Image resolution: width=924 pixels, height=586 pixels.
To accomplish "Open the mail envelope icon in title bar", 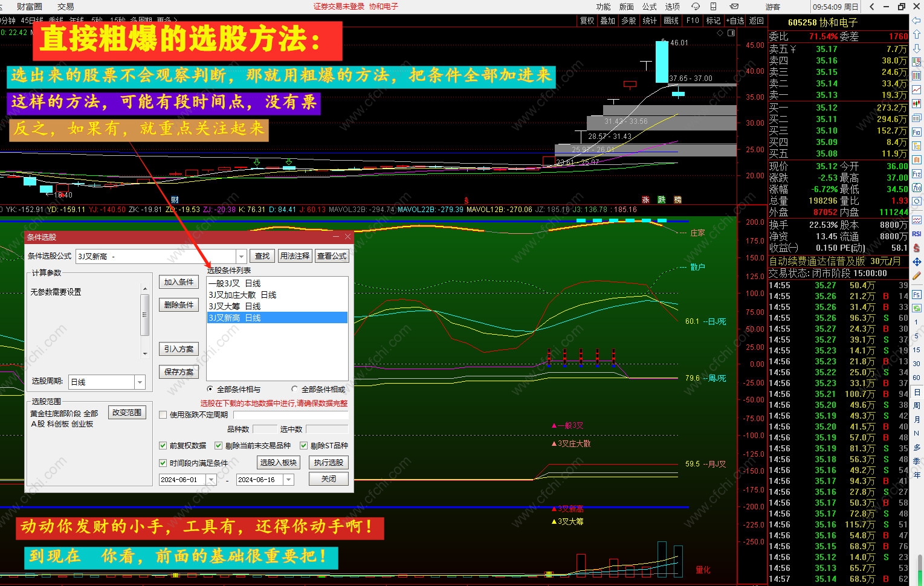I will (x=734, y=7).
